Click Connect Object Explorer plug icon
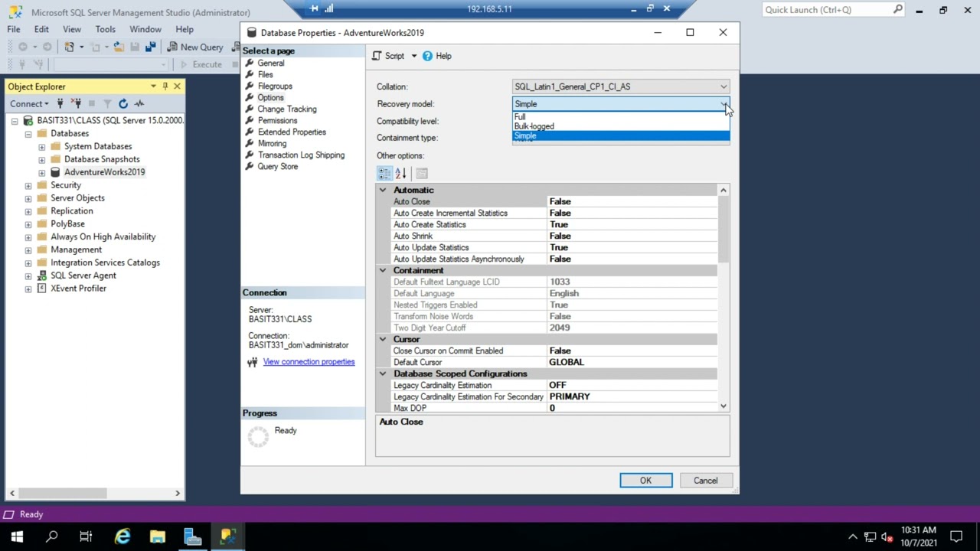 coord(60,103)
